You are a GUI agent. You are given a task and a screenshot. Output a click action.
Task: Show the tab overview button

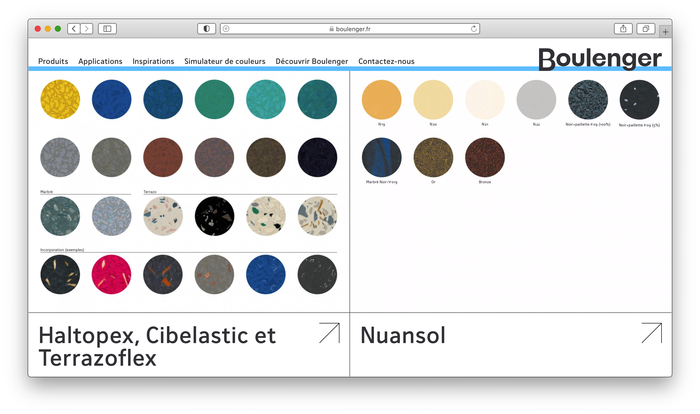(x=646, y=29)
